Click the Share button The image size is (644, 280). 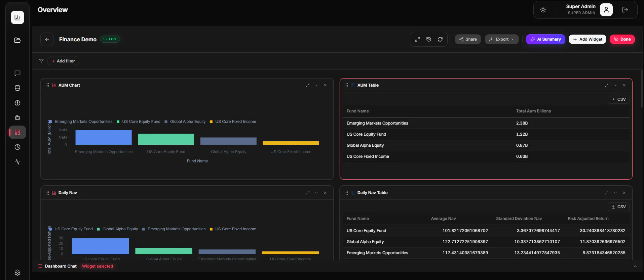(468, 39)
